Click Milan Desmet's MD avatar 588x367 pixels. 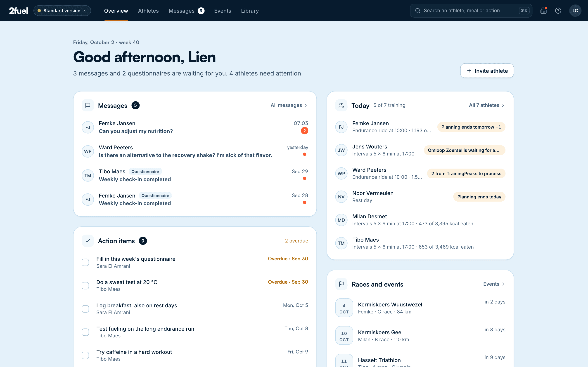click(x=341, y=220)
